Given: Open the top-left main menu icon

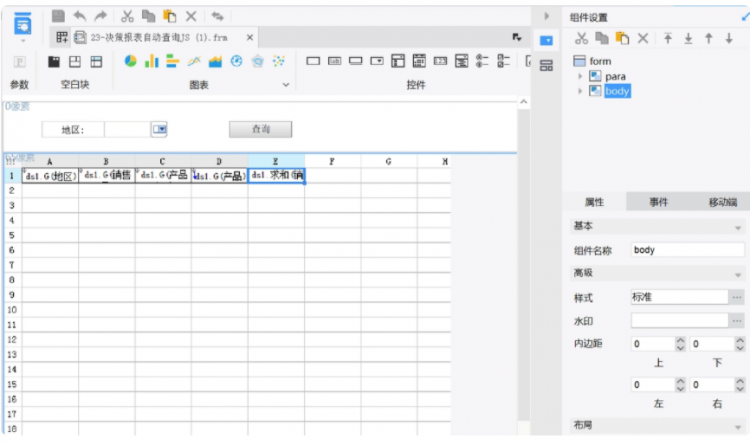Looking at the screenshot, I should pos(22,24).
